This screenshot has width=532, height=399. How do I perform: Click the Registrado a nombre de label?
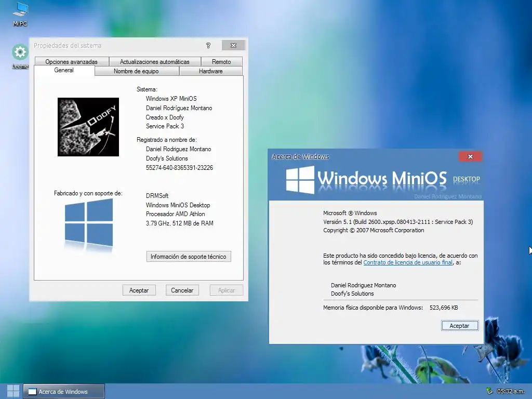click(x=167, y=140)
